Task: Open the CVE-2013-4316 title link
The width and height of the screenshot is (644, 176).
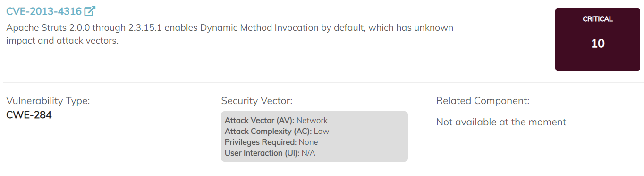Action: [44, 11]
